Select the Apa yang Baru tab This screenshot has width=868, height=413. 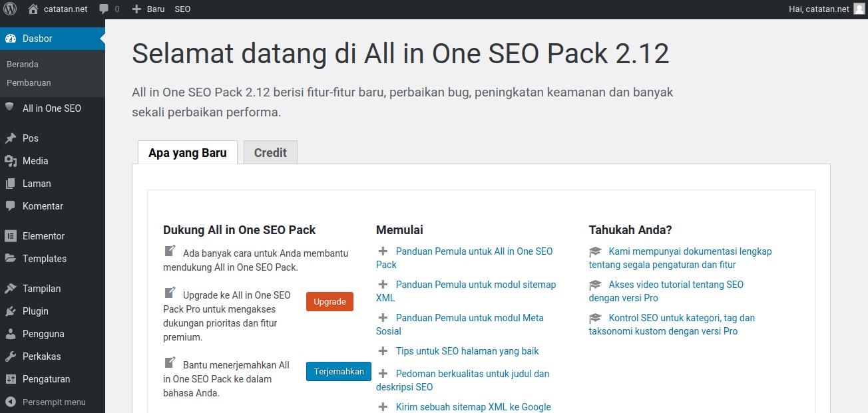click(187, 152)
